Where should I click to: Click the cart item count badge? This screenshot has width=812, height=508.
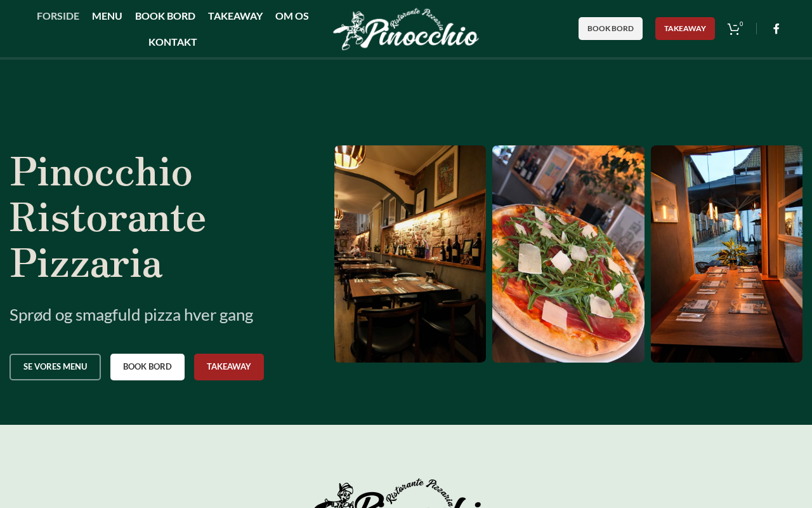pyautogui.click(x=741, y=24)
